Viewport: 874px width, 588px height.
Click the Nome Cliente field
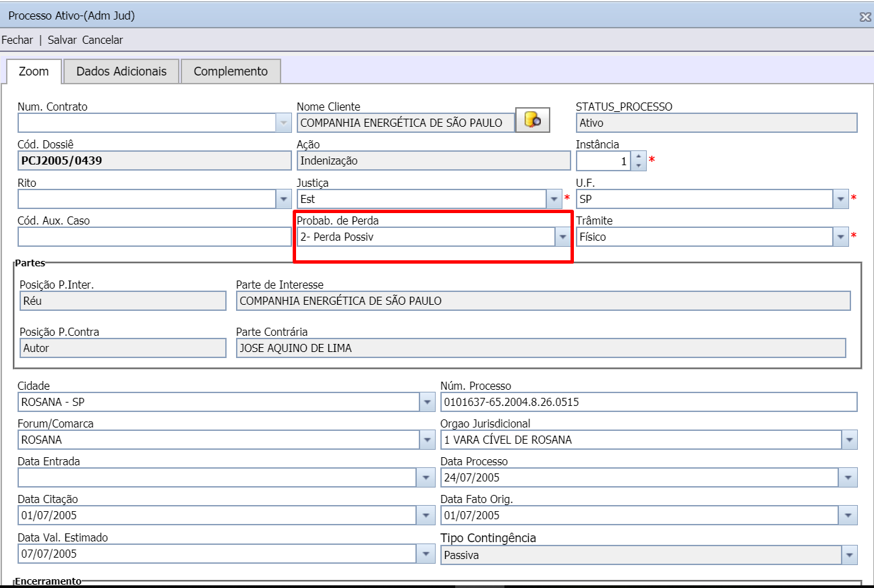pos(405,123)
